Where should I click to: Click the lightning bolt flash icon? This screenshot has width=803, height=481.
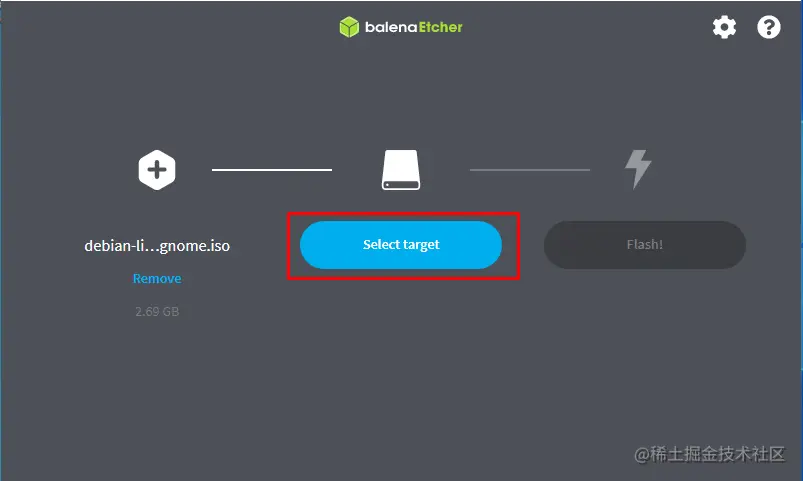pos(638,169)
